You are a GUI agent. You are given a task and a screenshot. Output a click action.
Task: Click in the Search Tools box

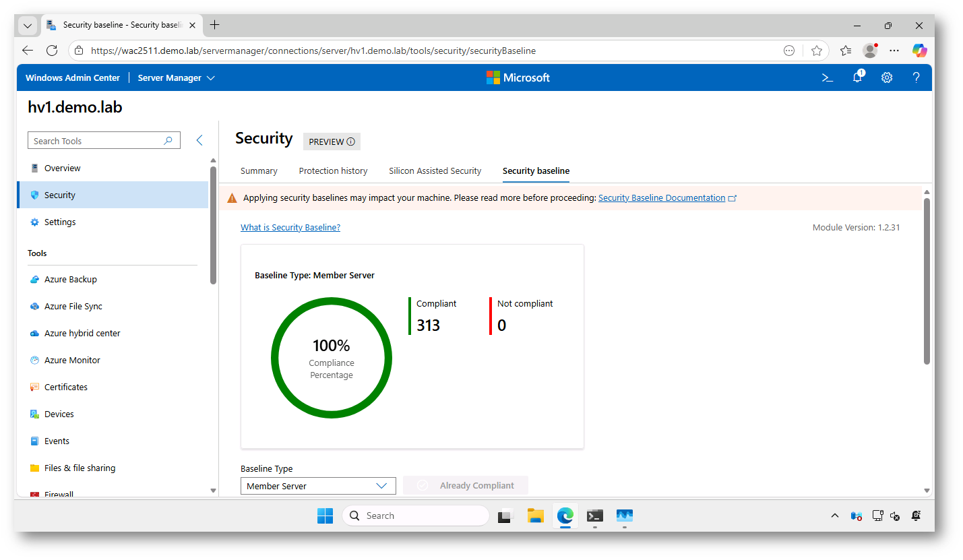point(104,141)
